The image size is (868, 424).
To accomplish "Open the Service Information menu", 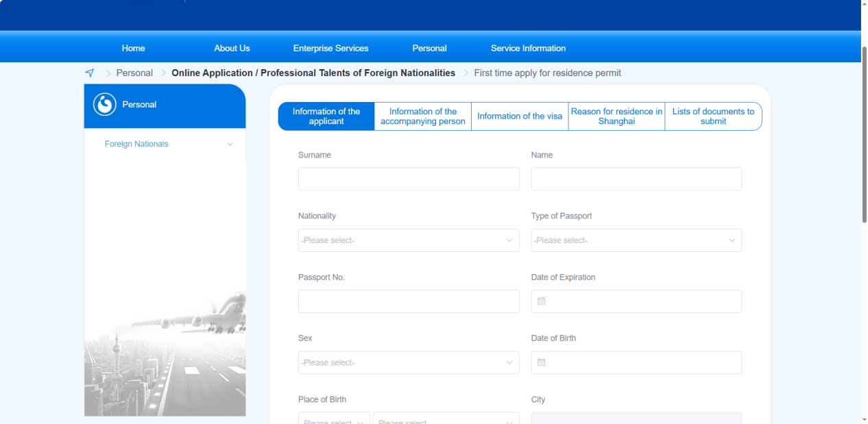I will click(x=529, y=48).
